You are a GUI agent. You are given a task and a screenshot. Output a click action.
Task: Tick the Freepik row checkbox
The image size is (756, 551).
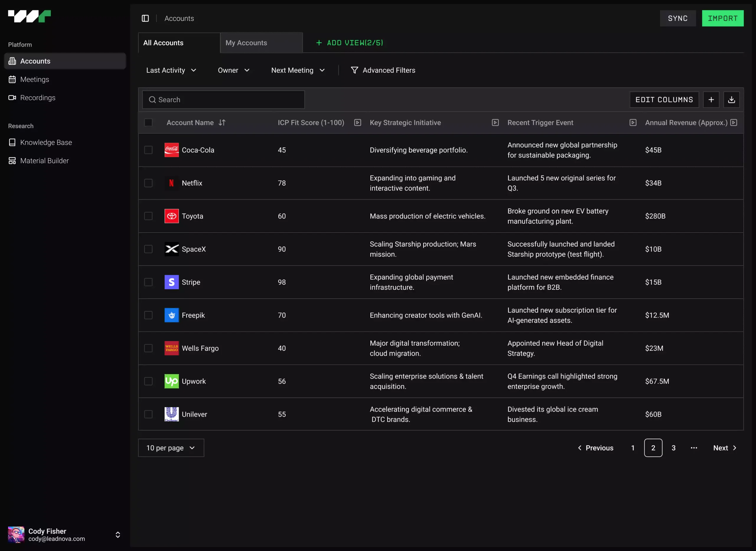pos(148,315)
